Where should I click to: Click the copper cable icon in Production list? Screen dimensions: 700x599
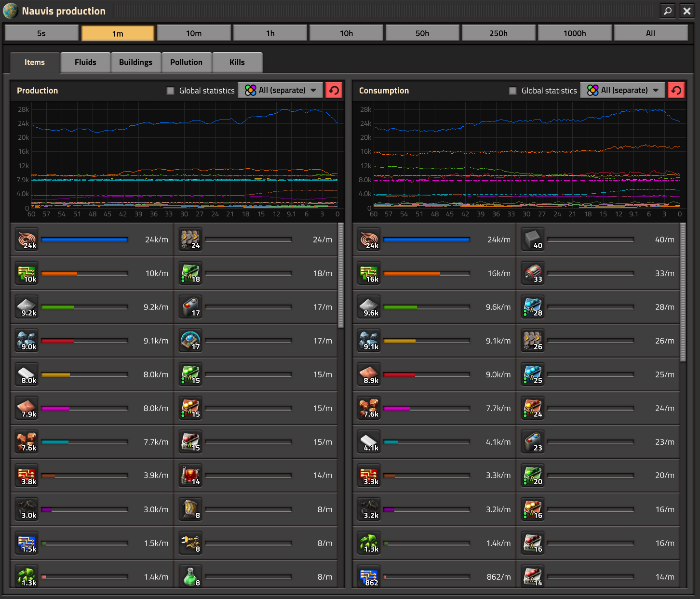tap(27, 240)
